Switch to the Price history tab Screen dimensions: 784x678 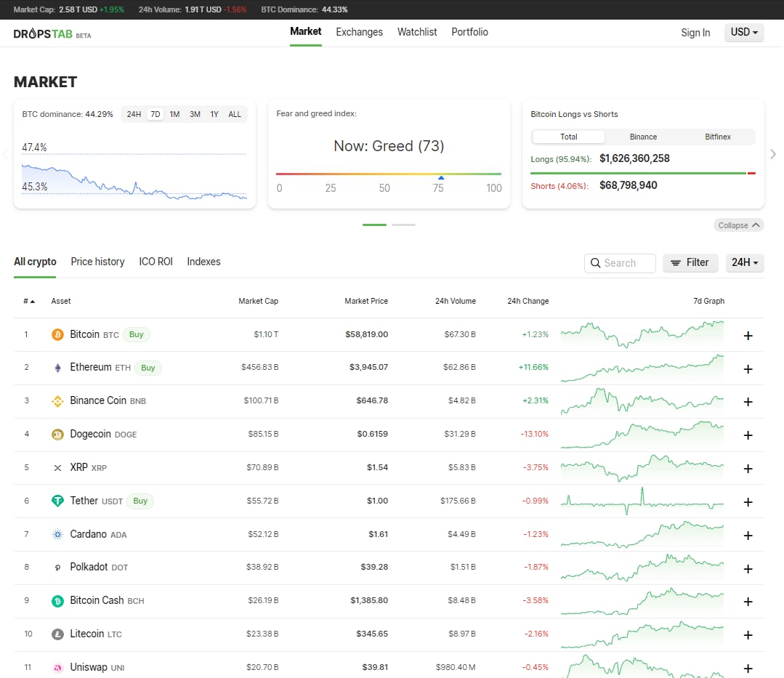(x=97, y=262)
